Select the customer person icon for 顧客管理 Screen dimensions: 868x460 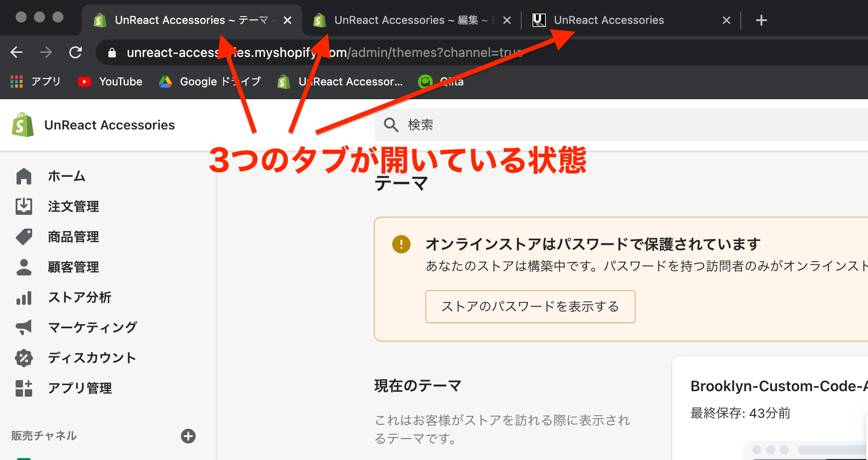point(24,267)
